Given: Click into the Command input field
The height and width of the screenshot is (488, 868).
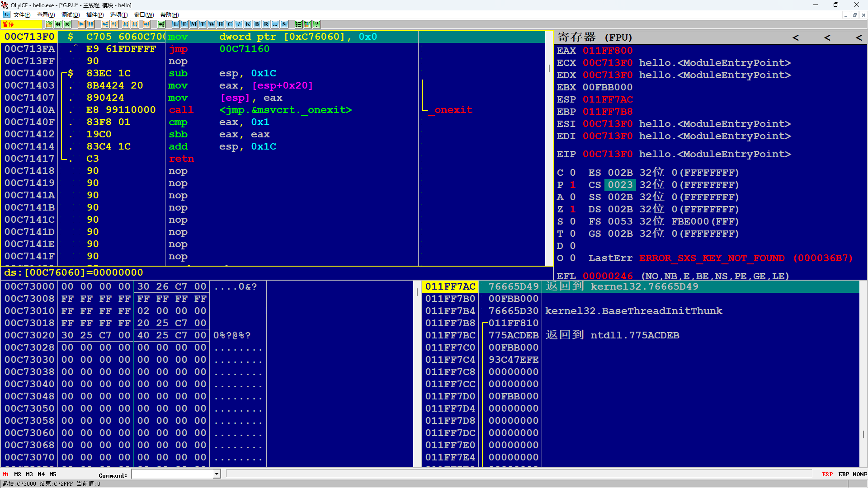Looking at the screenshot, I should coord(172,474).
